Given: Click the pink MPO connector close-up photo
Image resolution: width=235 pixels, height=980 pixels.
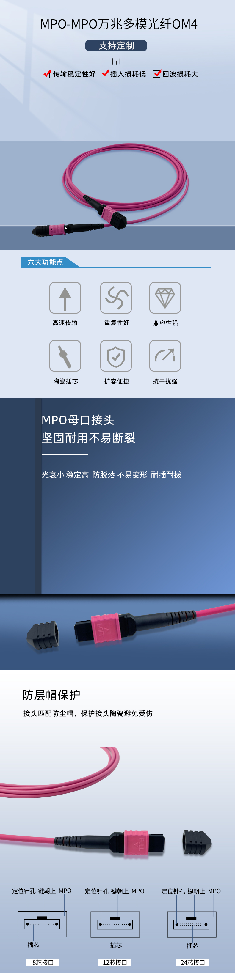Looking at the screenshot, I should [117, 632].
